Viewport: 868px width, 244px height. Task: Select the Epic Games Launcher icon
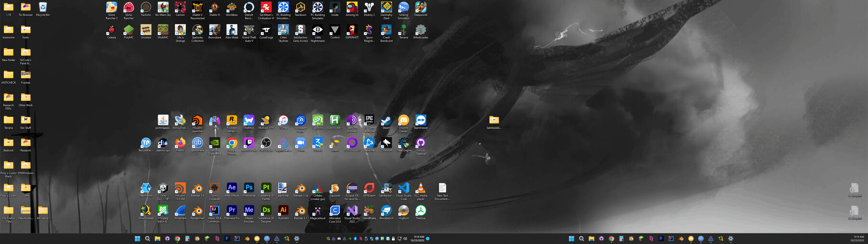(369, 123)
